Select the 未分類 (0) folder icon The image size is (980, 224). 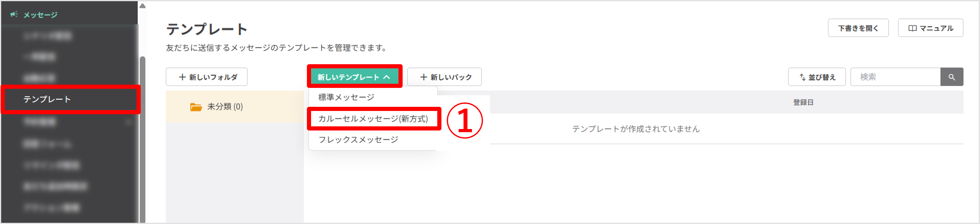(x=196, y=107)
